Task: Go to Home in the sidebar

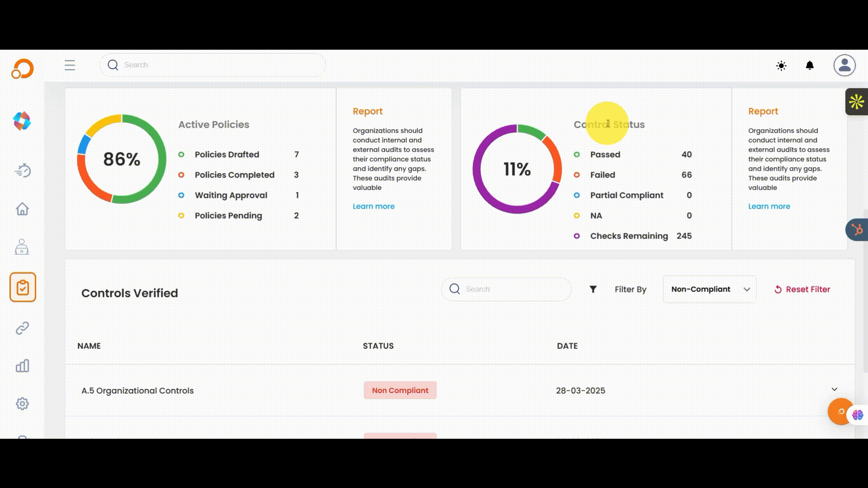Action: (x=22, y=209)
